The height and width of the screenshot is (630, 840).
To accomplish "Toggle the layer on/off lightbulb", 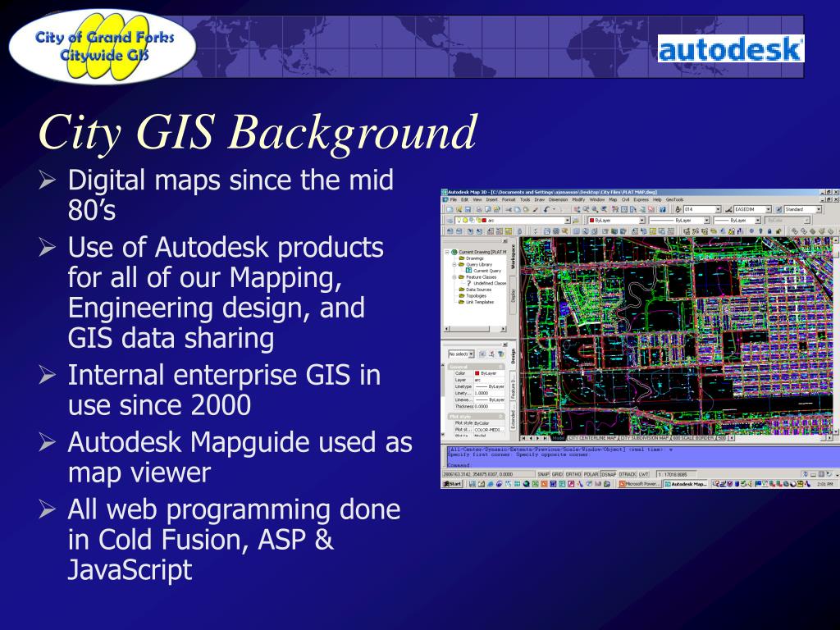I will click(x=459, y=220).
